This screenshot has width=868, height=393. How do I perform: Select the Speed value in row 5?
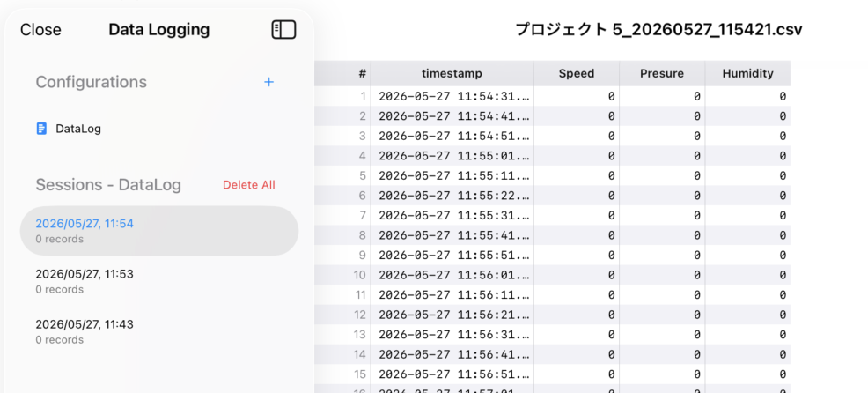coord(577,175)
